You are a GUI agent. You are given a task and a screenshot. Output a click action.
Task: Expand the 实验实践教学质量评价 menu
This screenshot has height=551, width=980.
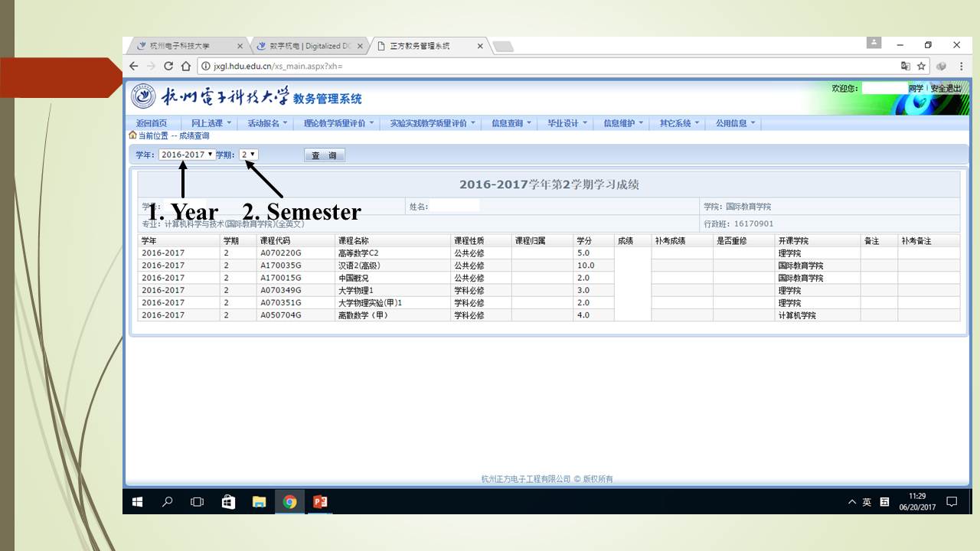pos(432,123)
